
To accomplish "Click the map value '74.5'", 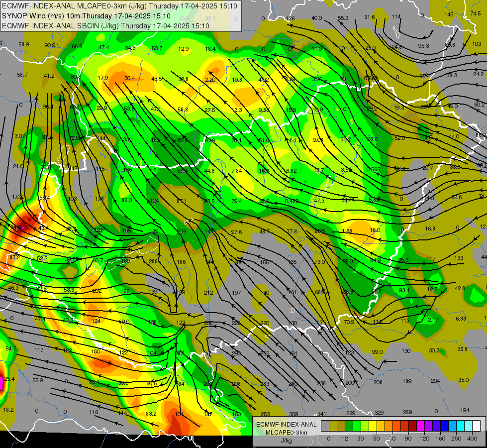I will (x=476, y=13).
